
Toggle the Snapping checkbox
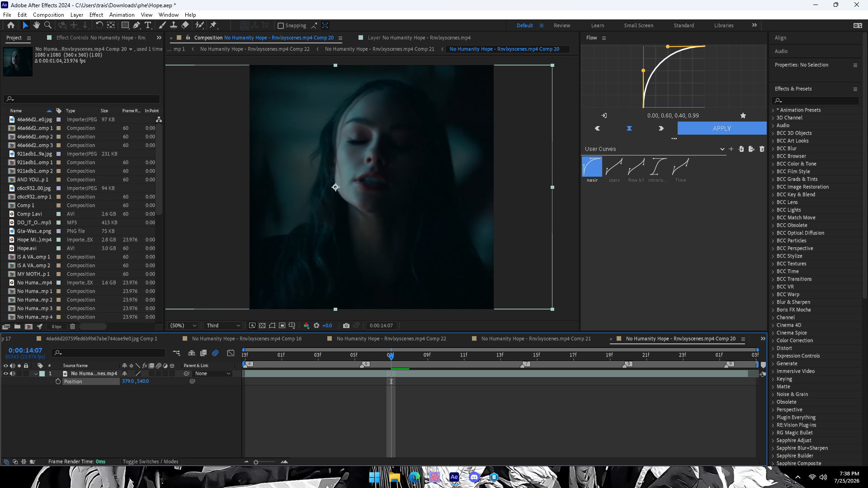(280, 26)
